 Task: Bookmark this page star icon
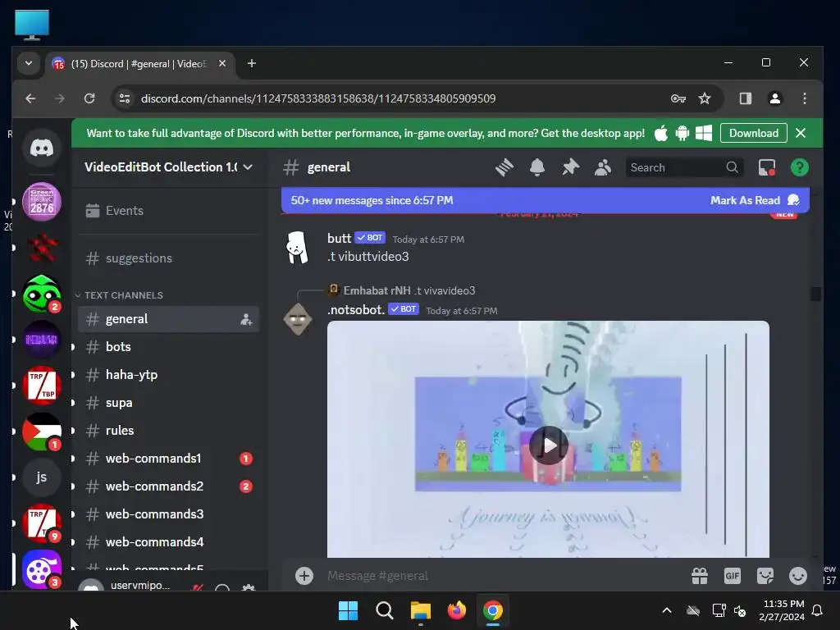click(705, 98)
